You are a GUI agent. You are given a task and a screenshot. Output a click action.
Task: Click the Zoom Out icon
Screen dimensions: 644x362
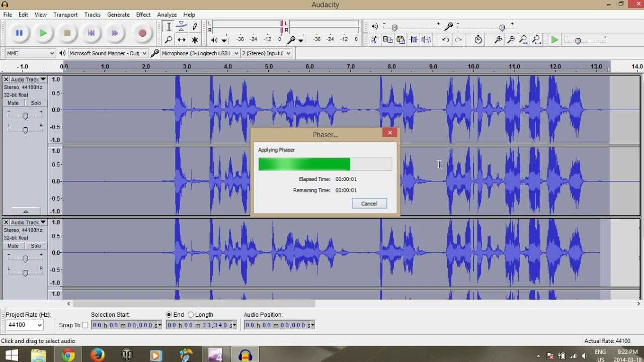511,40
